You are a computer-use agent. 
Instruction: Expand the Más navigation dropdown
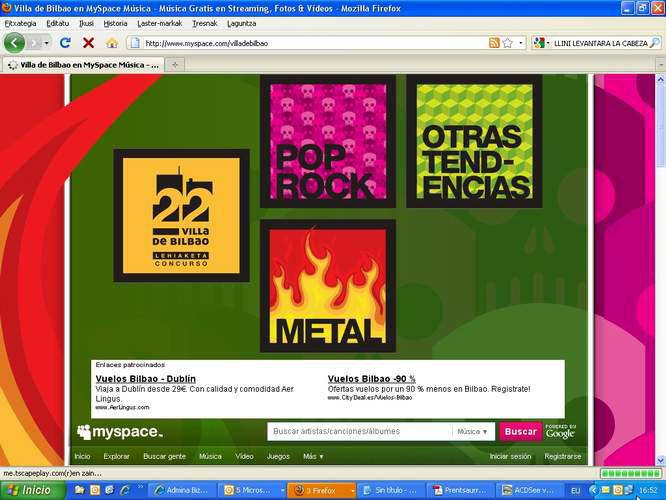pyautogui.click(x=313, y=456)
